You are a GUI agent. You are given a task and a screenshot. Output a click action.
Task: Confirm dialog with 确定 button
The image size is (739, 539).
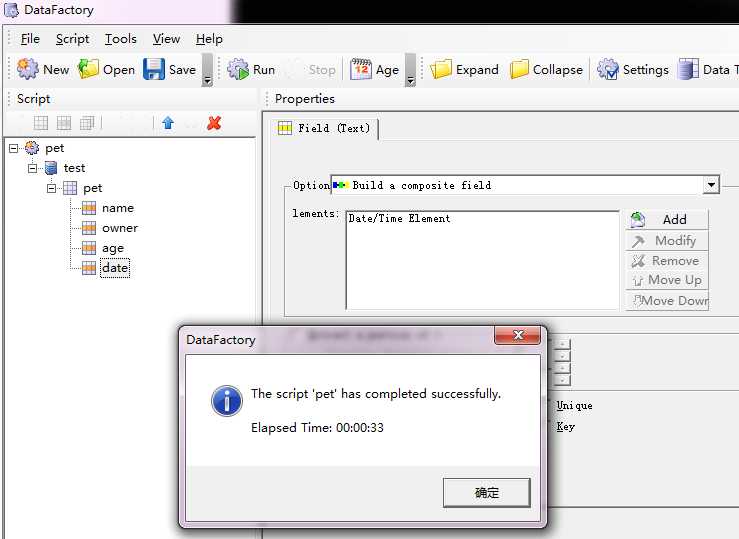(486, 493)
